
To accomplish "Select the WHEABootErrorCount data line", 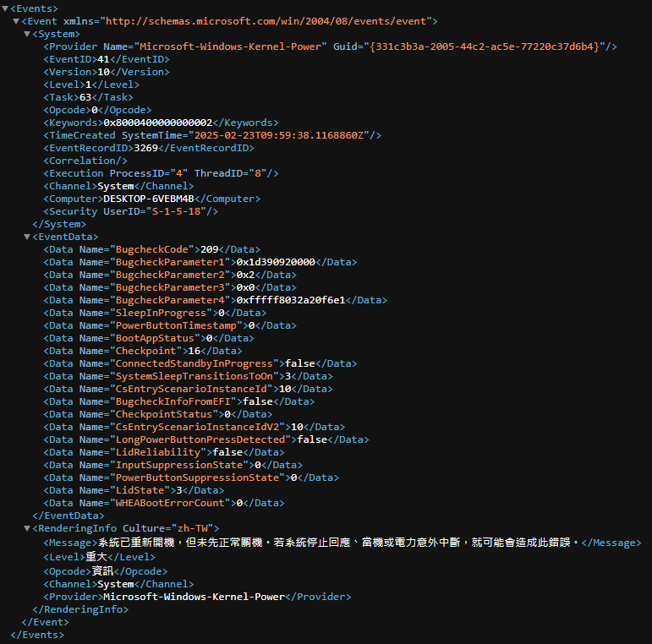I will [164, 503].
